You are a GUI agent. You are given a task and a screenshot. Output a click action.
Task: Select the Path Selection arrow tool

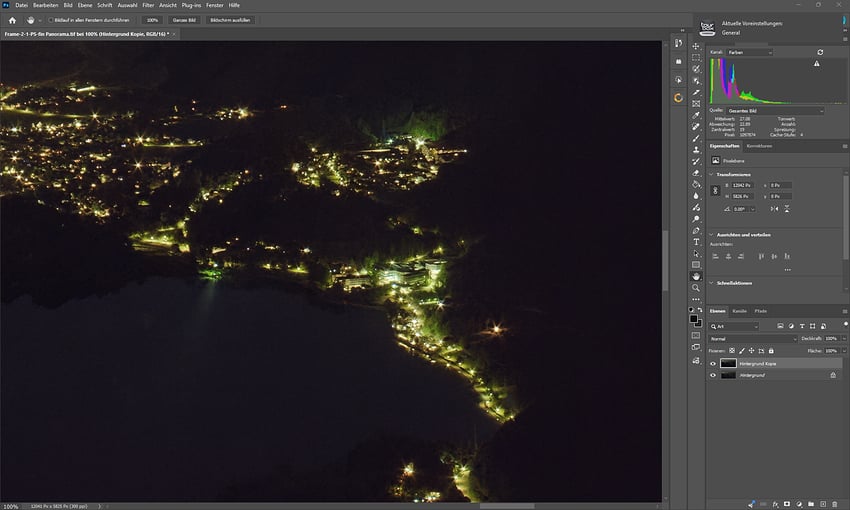click(x=696, y=253)
